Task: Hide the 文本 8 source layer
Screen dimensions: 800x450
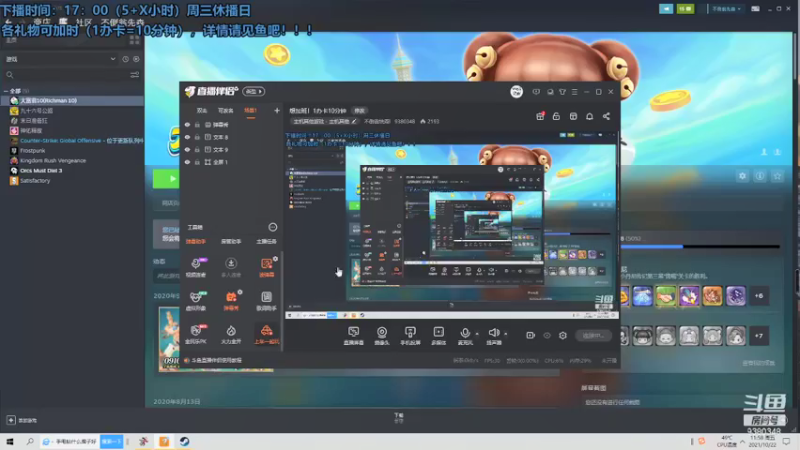Action: [187, 137]
